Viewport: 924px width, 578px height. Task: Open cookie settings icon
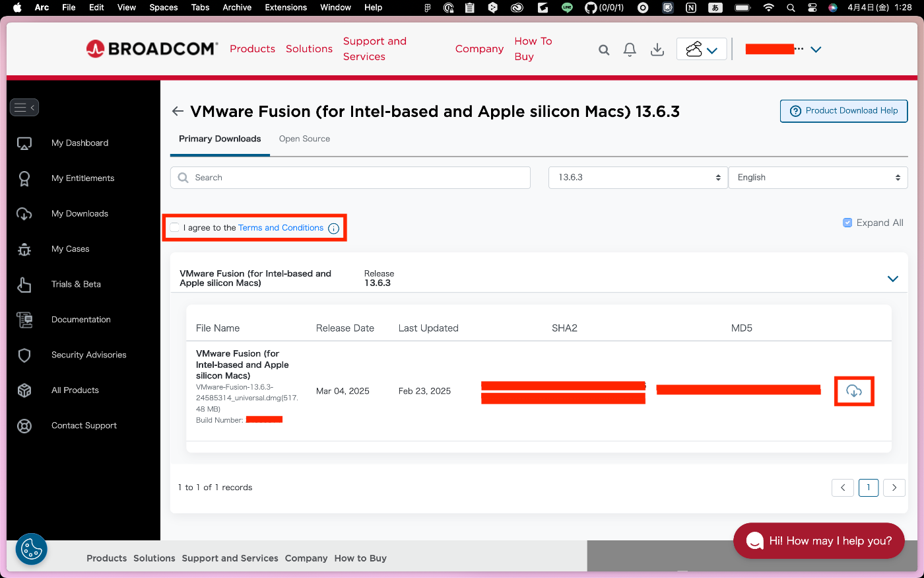click(31, 549)
